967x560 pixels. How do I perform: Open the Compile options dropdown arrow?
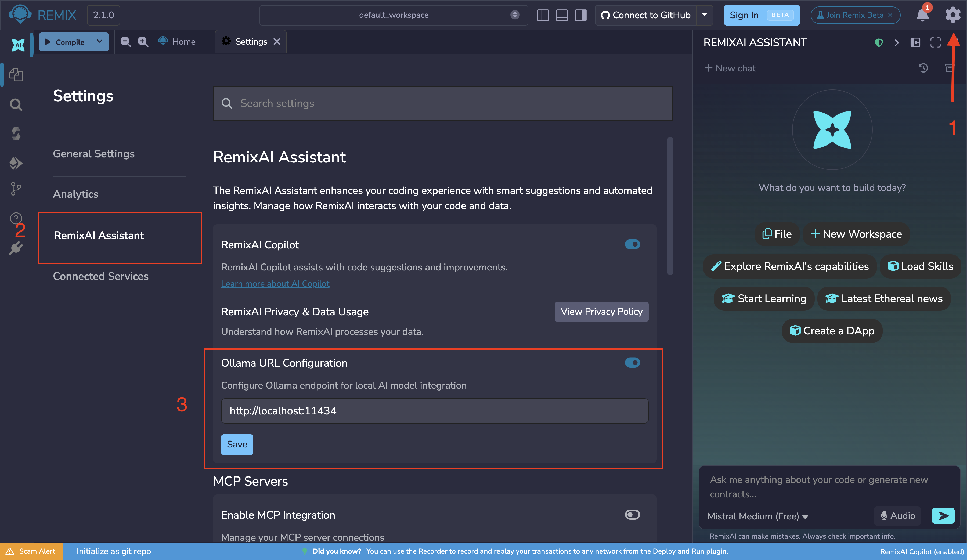pyautogui.click(x=100, y=41)
